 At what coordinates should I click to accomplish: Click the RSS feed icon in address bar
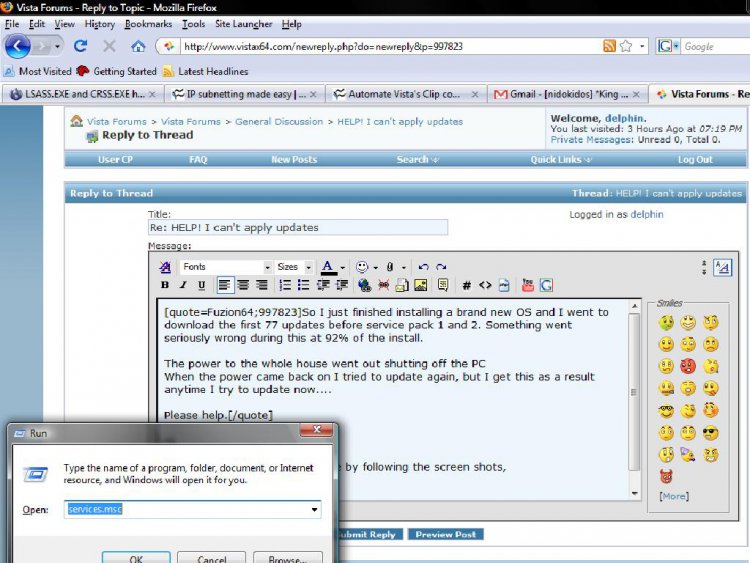(x=609, y=46)
